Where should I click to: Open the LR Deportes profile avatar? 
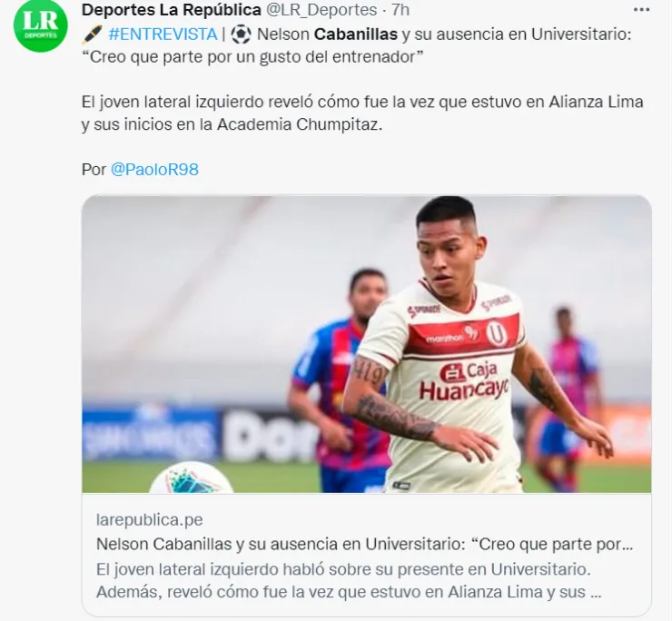point(41,25)
